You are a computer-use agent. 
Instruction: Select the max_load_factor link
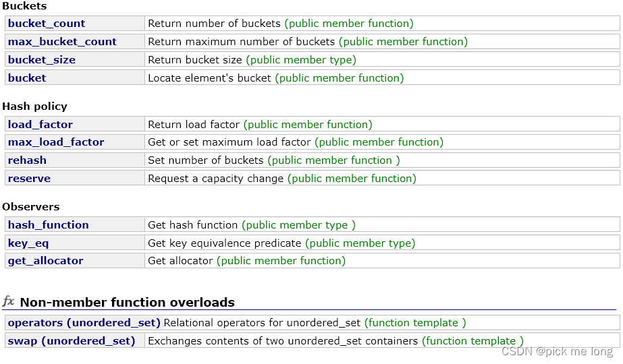pos(56,142)
